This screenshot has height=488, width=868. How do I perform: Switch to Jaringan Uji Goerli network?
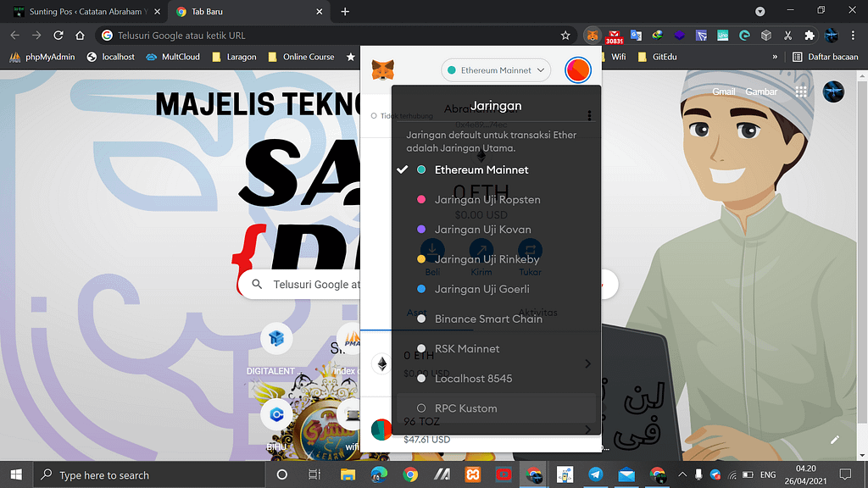pyautogui.click(x=496, y=289)
